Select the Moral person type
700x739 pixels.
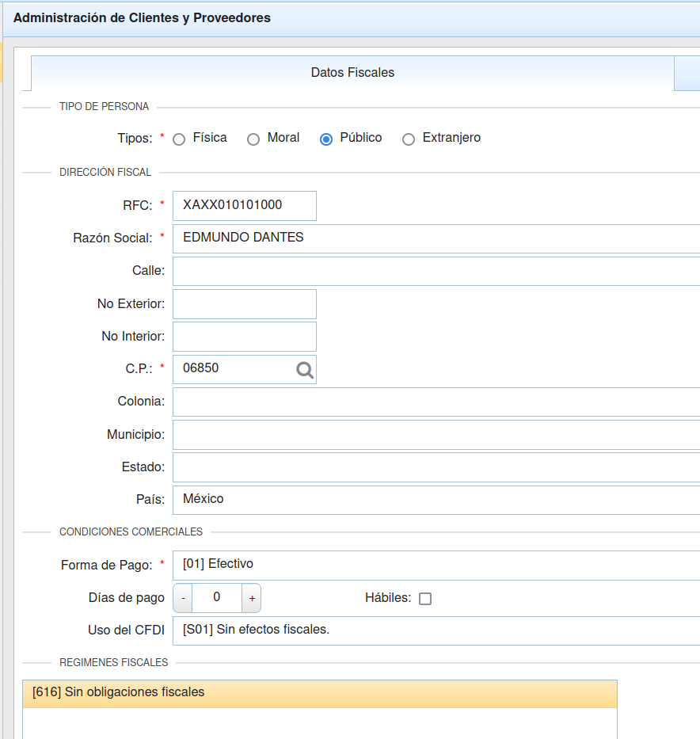(x=253, y=139)
